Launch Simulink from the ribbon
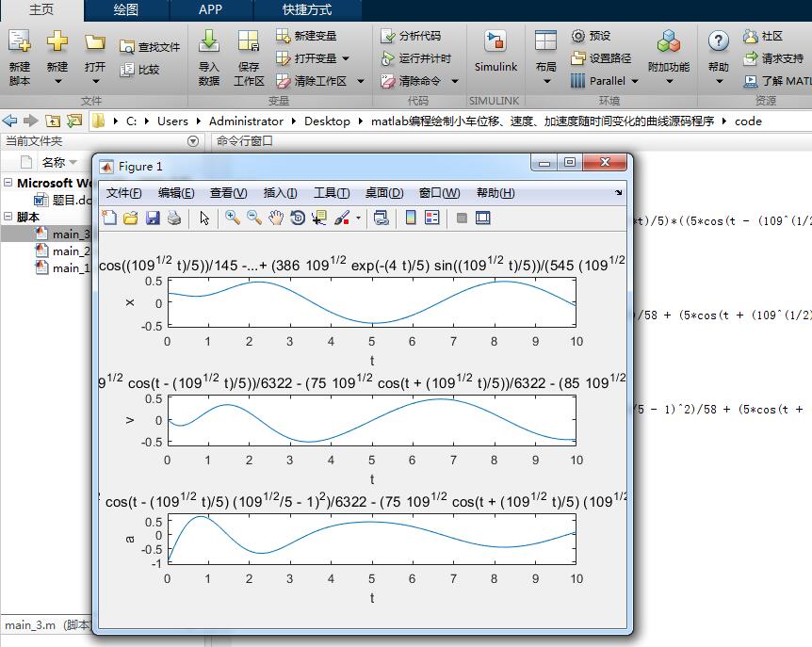This screenshot has width=812, height=647. [495, 51]
